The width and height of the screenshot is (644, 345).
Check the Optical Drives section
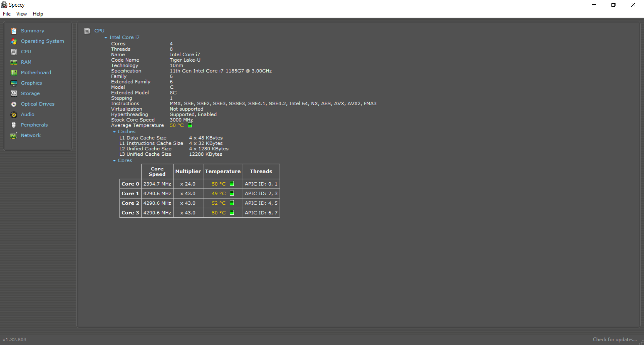coord(38,104)
